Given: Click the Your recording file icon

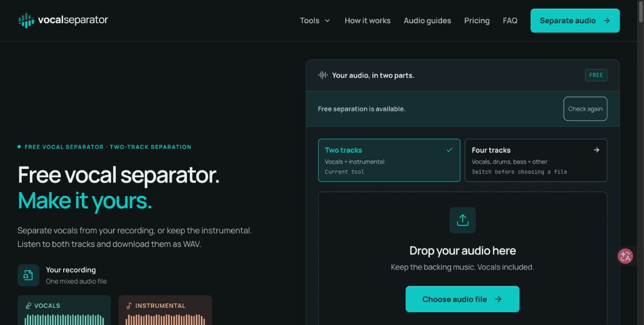Looking at the screenshot, I should click(28, 275).
